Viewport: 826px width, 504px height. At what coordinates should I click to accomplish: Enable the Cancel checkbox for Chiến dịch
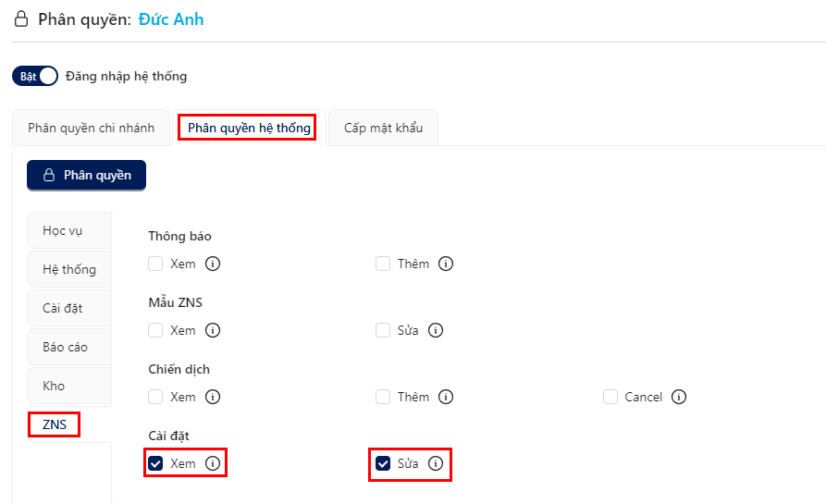click(x=610, y=397)
